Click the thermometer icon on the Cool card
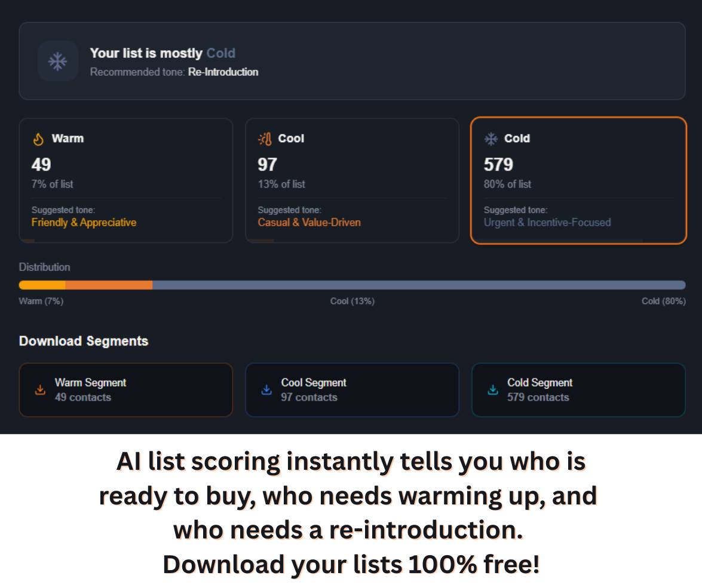Image resolution: width=702 pixels, height=588 pixels. pos(263,138)
